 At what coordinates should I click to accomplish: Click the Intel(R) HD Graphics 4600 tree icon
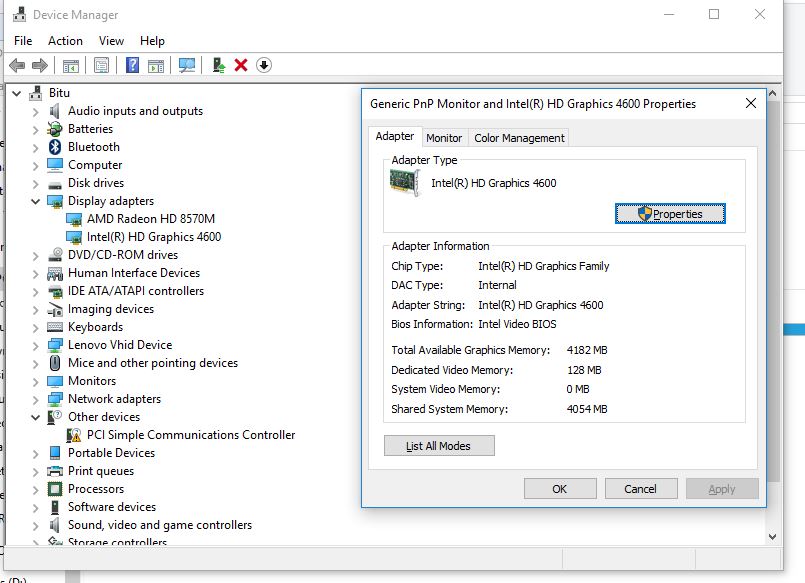[x=74, y=237]
